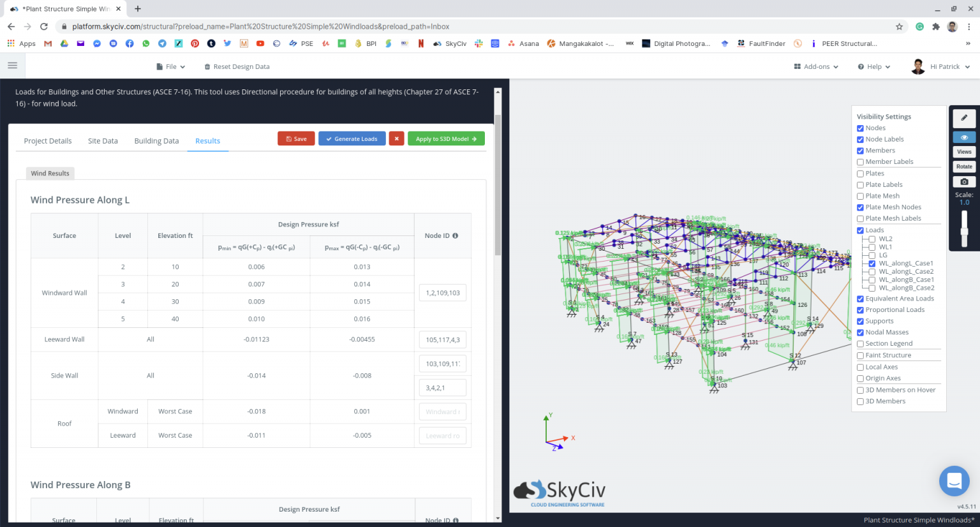This screenshot has height=527, width=980.
Task: Click the Generate Loads button
Action: click(x=352, y=138)
